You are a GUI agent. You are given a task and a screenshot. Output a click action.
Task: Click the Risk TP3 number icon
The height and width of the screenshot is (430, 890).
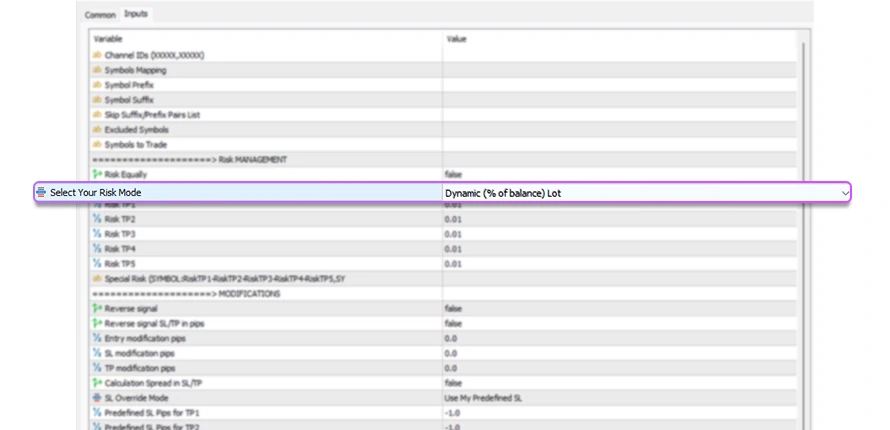(x=97, y=234)
